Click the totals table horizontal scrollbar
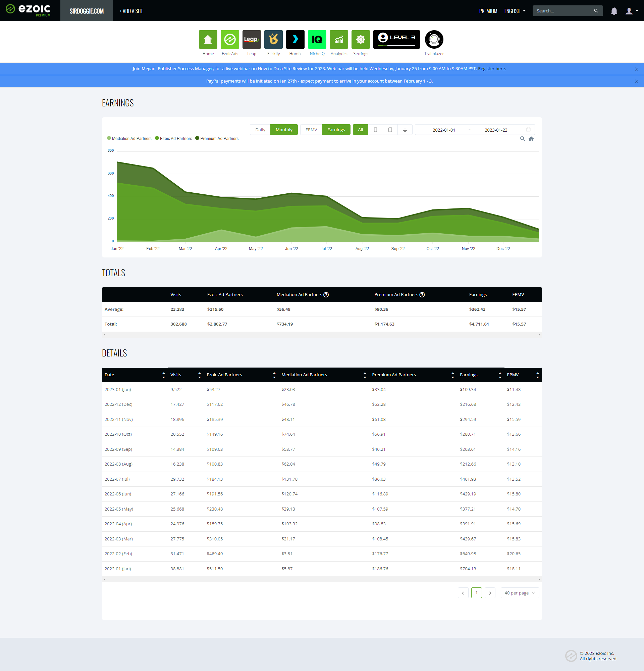The height and width of the screenshot is (671, 644). 322,335
